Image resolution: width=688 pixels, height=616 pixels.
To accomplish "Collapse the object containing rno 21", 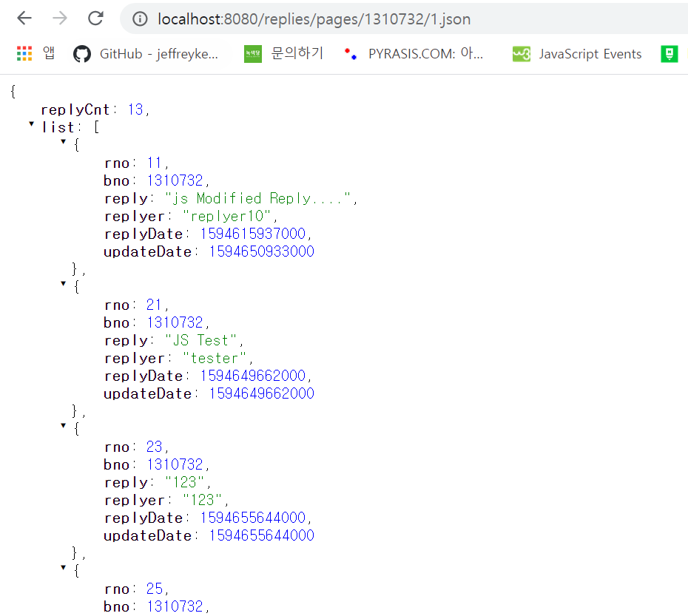I will pos(63,283).
